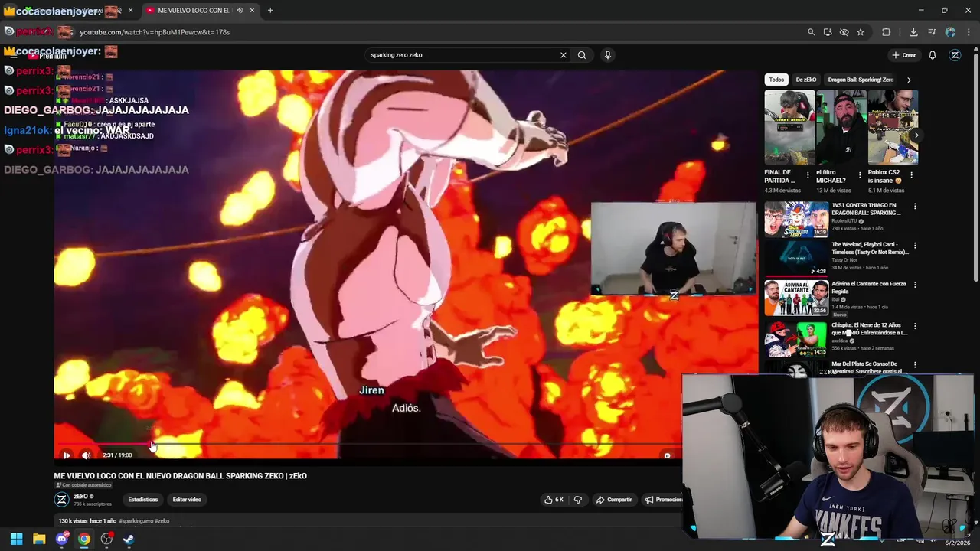The image size is (980, 551).
Task: Open options for 'FINAL DE PARTIDA' short
Action: click(x=808, y=175)
